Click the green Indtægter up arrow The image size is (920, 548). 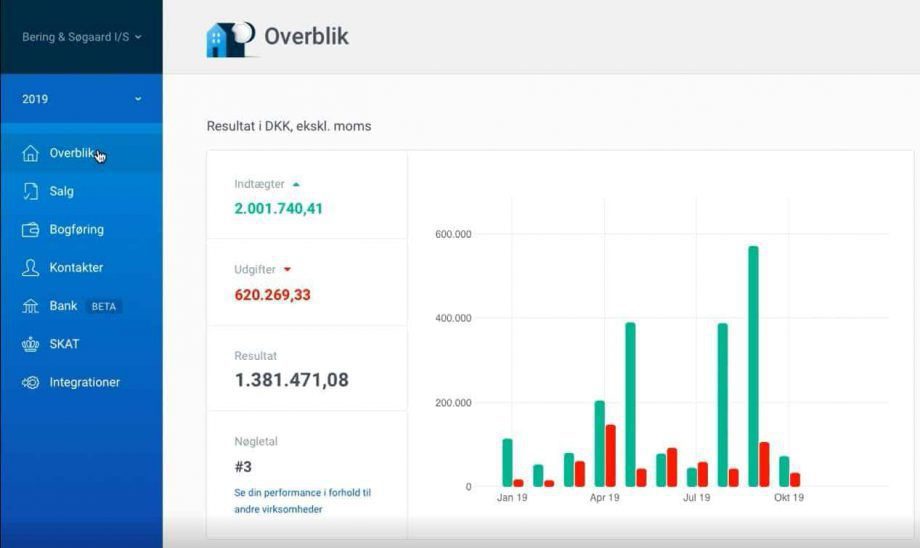296,184
